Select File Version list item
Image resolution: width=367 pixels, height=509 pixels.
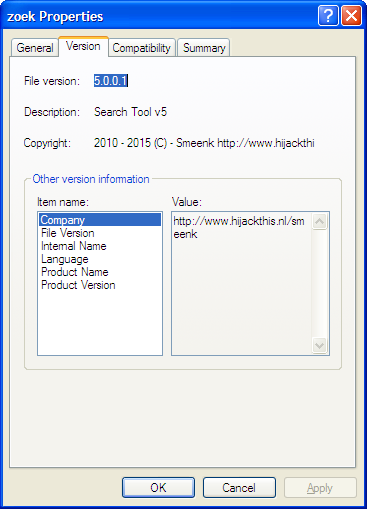[x=100, y=233]
